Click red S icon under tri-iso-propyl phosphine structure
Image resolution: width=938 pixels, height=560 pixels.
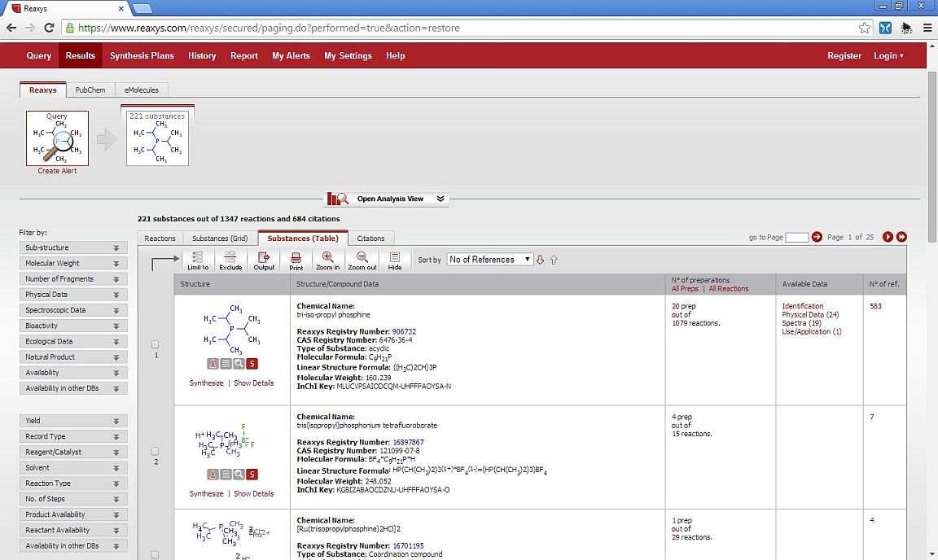point(252,363)
